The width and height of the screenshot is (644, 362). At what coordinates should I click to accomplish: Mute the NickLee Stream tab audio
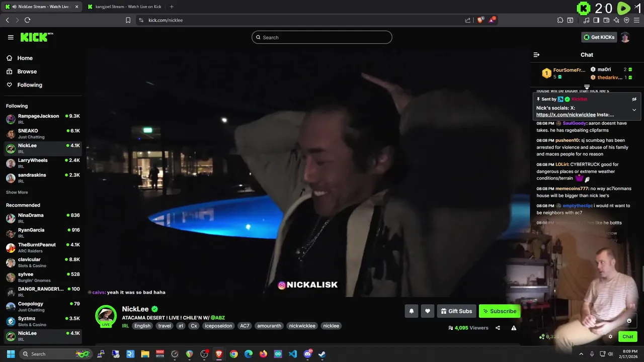tap(14, 7)
